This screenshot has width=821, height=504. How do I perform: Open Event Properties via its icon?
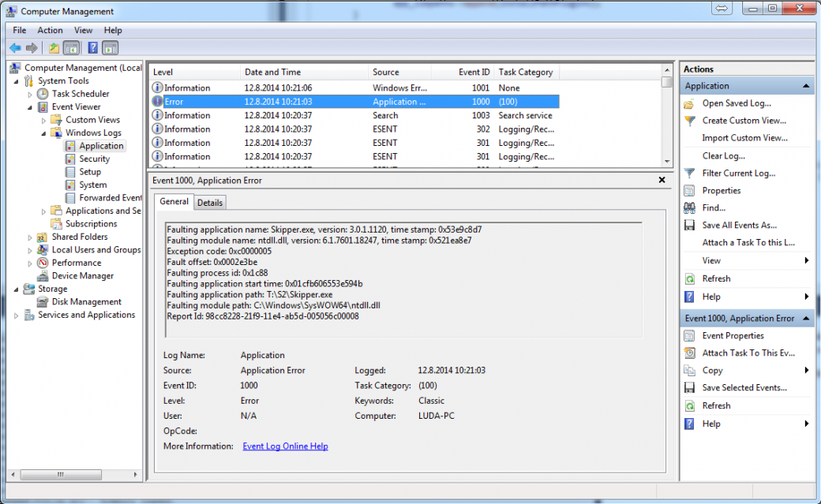click(x=690, y=335)
